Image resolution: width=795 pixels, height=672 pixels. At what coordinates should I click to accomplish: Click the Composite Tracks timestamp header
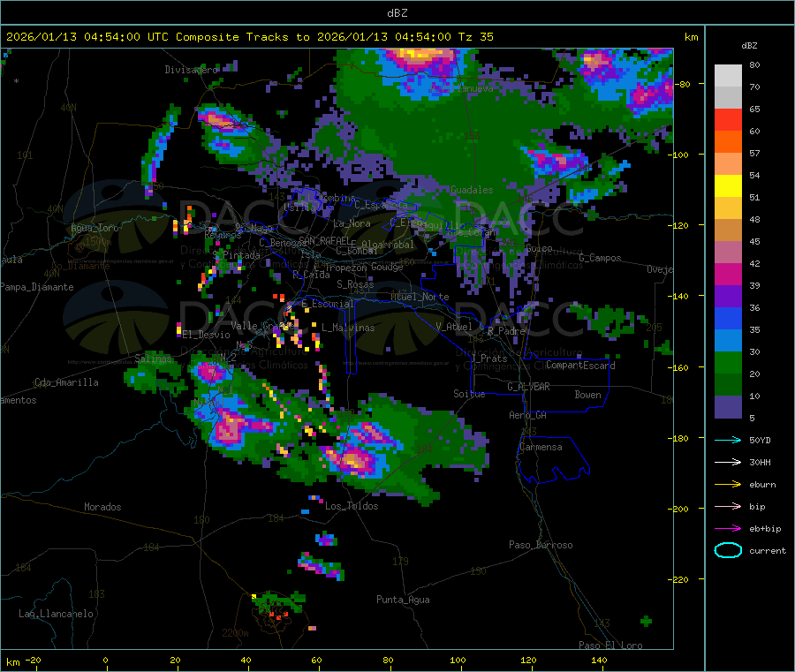[x=249, y=37]
